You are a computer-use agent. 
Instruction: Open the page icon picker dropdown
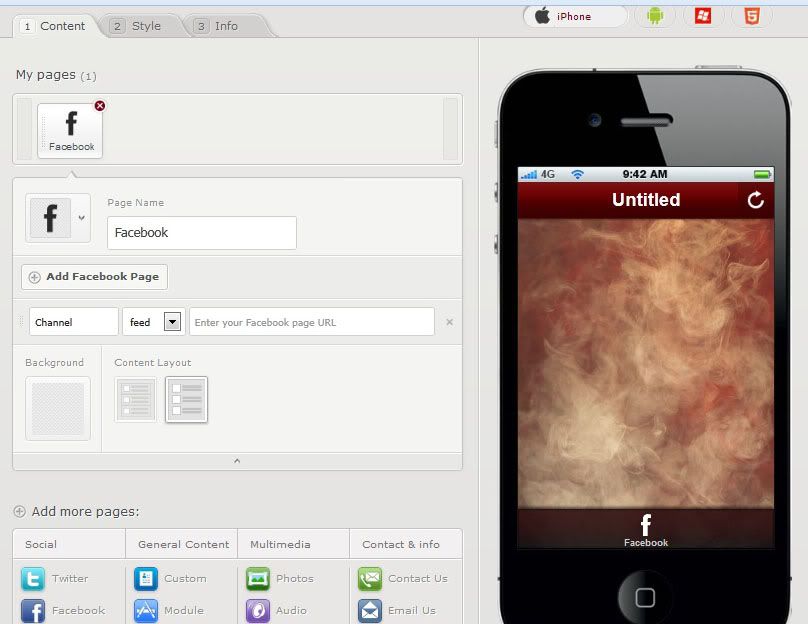coord(81,218)
